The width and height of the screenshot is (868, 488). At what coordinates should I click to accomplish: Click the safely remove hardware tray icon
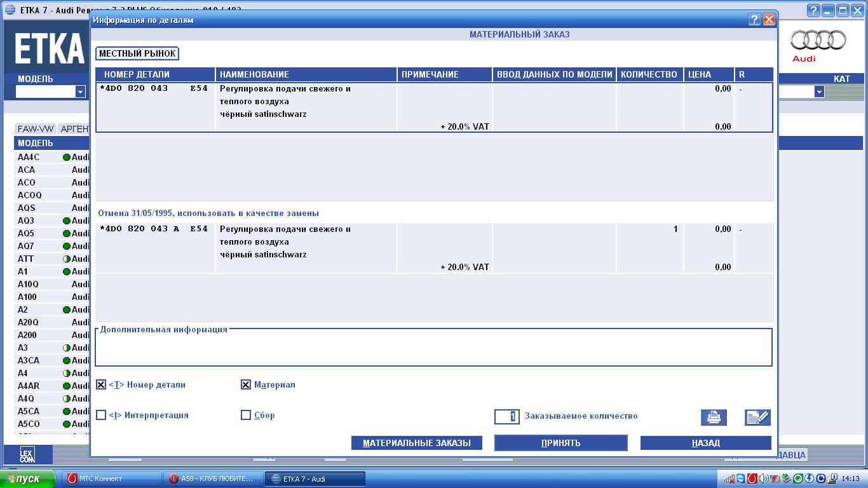[787, 478]
